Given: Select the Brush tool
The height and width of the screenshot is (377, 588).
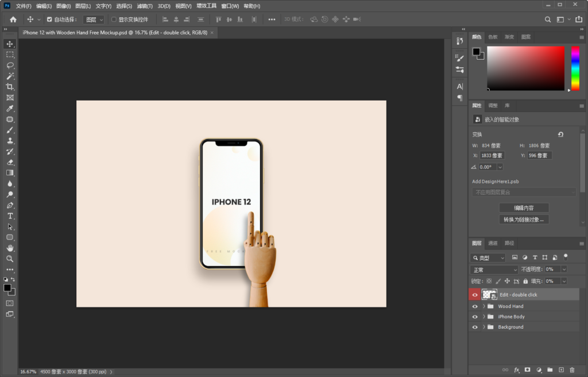Looking at the screenshot, I should (x=10, y=130).
